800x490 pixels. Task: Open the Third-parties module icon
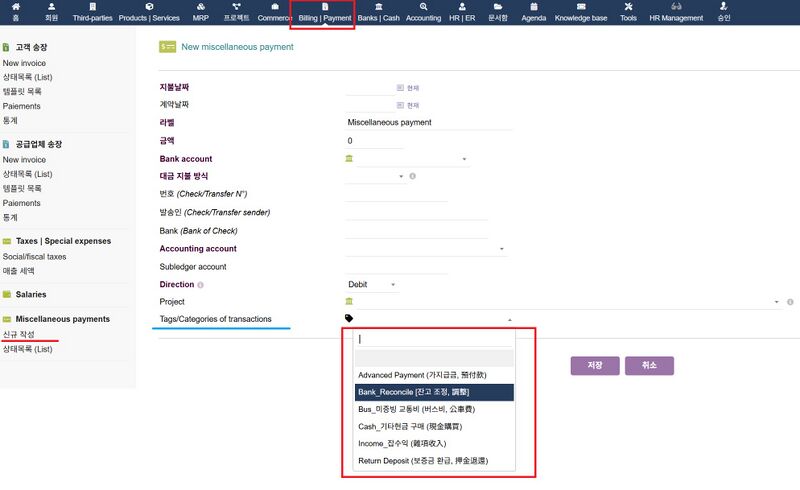(92, 7)
